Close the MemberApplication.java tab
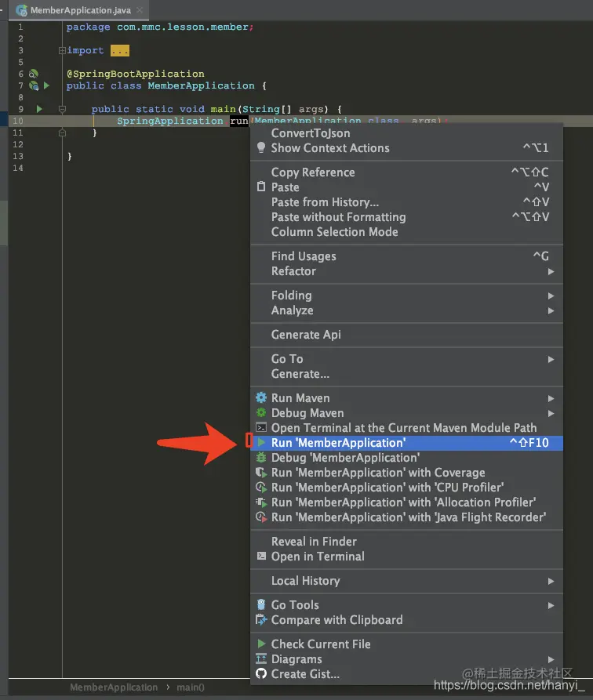The width and height of the screenshot is (593, 700). pos(140,10)
